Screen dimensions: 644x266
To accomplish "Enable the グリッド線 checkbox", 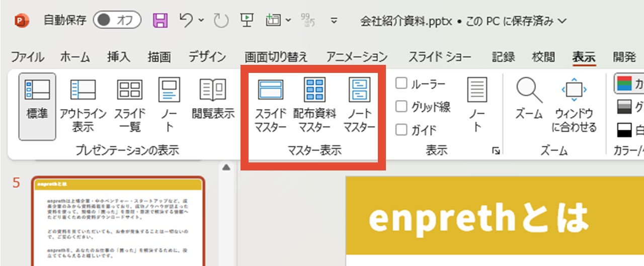I will pos(401,107).
